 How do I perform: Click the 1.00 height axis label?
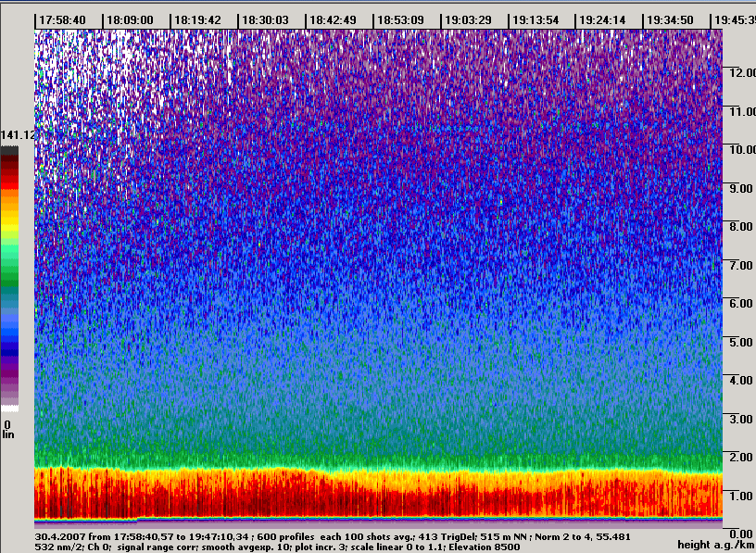(741, 496)
